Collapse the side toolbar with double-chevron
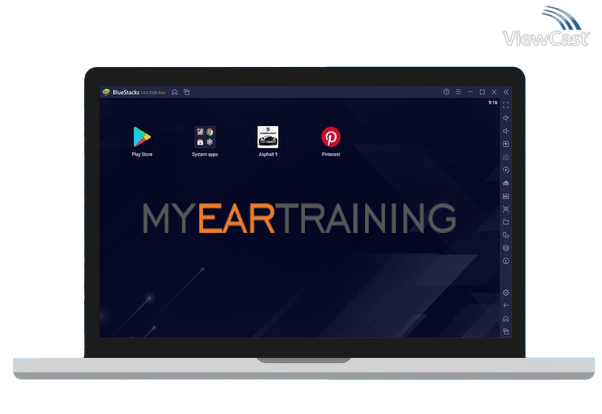This screenshot has width=602, height=414. [506, 92]
